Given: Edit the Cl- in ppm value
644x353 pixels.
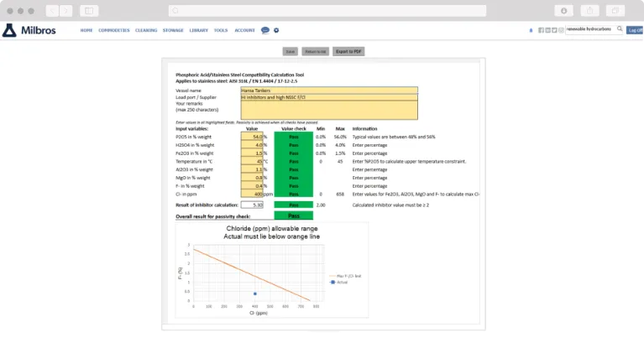Looking at the screenshot, I should [x=252, y=195].
